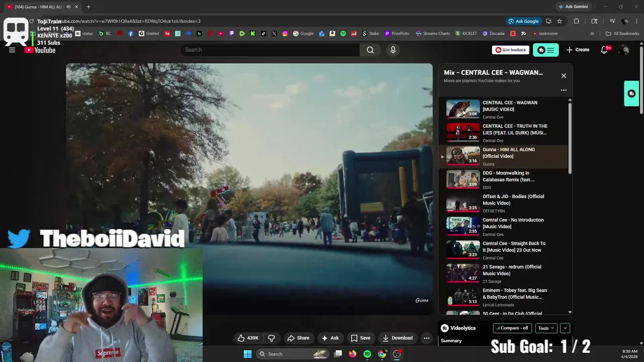
Task: Click inside the YouTube search field
Action: 270,50
